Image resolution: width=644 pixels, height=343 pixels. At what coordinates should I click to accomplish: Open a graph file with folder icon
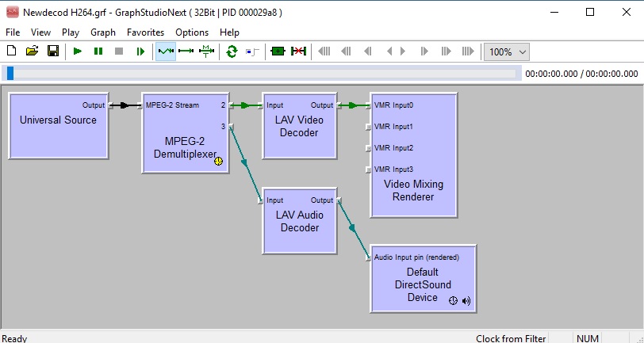click(x=32, y=51)
